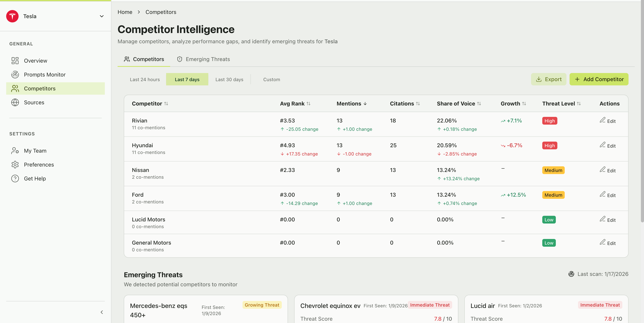Open Prompts Monitor from the sidebar

pos(44,74)
